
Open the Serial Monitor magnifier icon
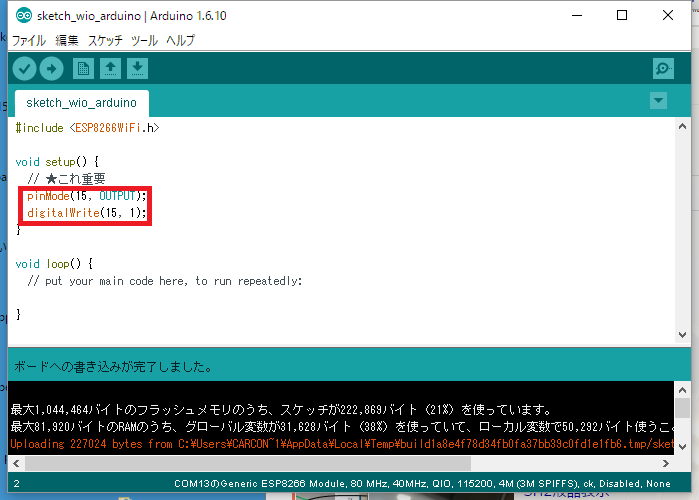(x=663, y=69)
